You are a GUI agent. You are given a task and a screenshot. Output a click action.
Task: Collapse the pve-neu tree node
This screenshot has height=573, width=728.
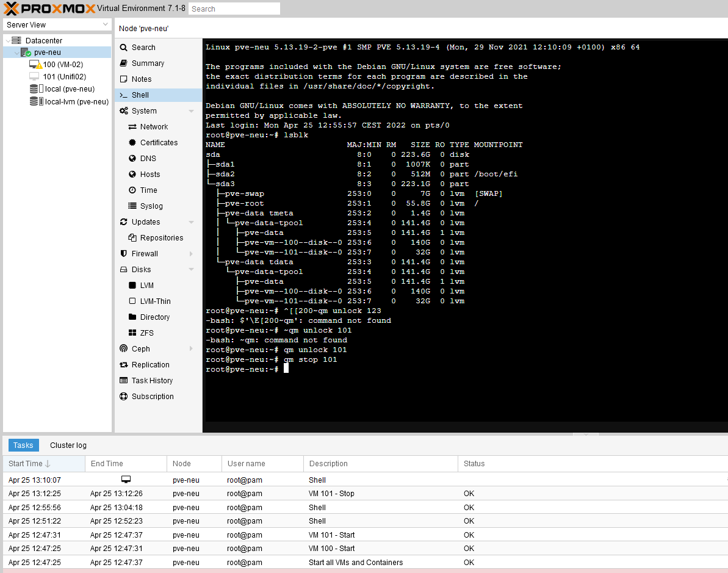coord(16,53)
